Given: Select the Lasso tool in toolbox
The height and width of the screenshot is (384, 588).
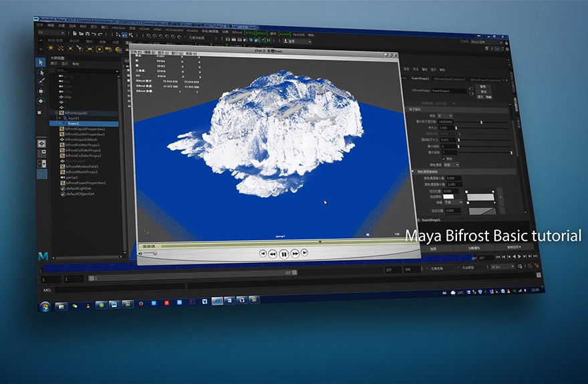Looking at the screenshot, I should [x=41, y=72].
